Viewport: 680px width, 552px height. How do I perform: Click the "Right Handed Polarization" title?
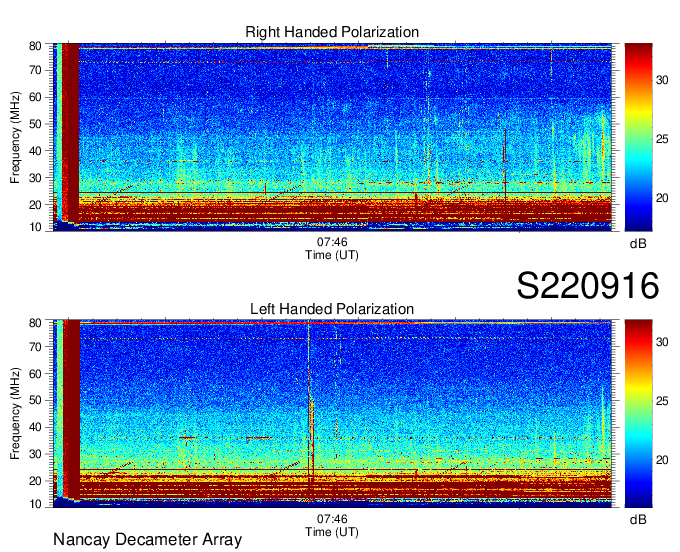(332, 32)
